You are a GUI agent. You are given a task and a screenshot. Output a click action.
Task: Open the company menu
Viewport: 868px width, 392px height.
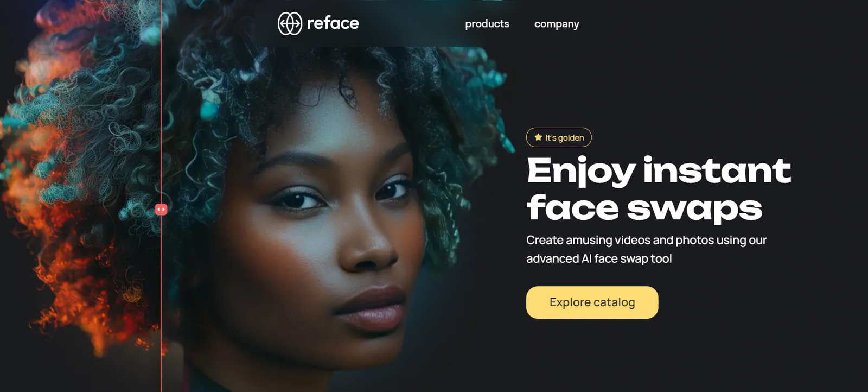pyautogui.click(x=557, y=24)
